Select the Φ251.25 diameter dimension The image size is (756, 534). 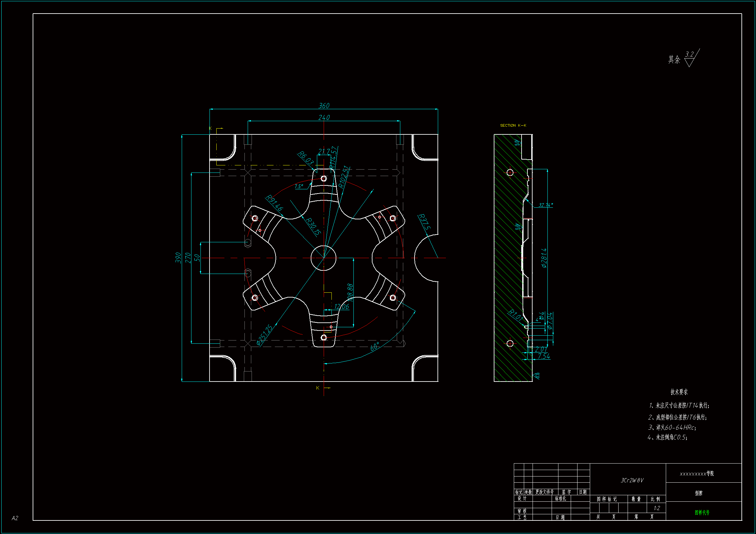point(265,335)
